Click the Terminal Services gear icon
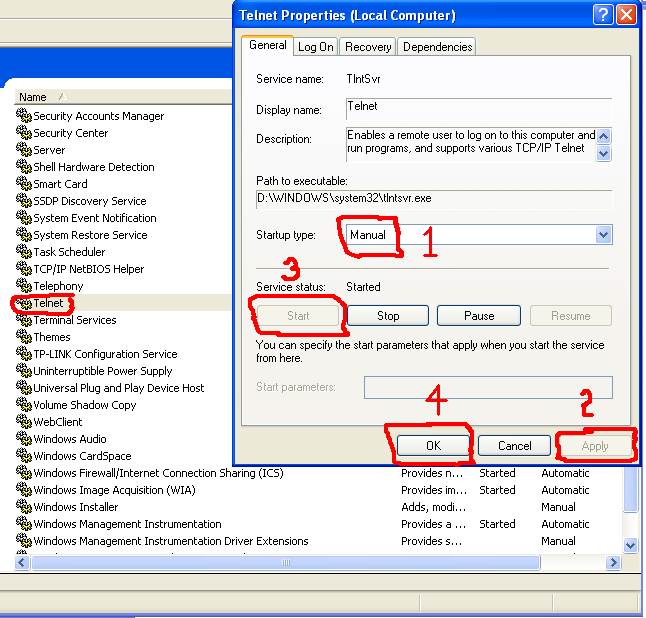Viewport: 646px width, 618px height. [x=24, y=319]
